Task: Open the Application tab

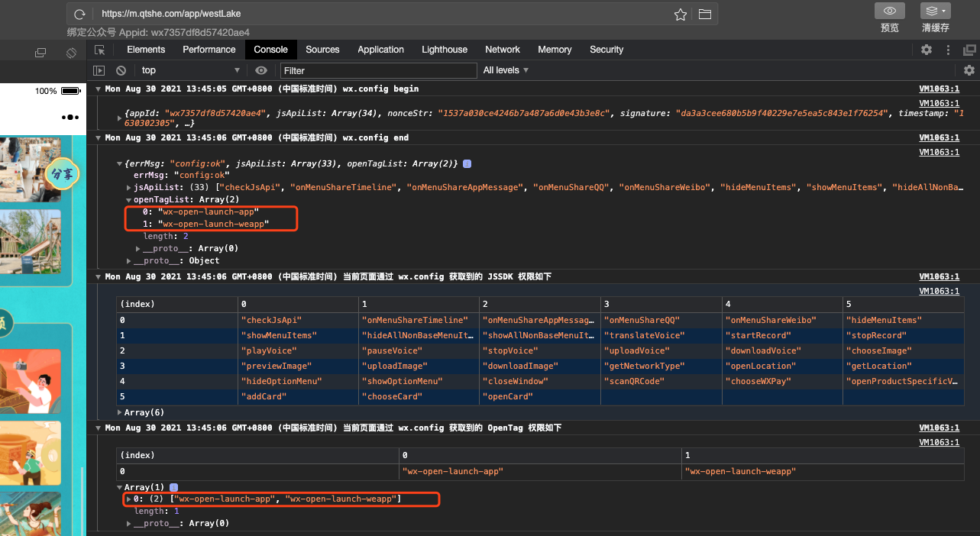Action: pyautogui.click(x=380, y=50)
